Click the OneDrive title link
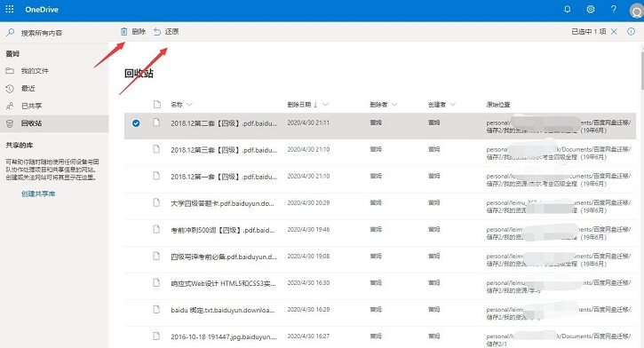The height and width of the screenshot is (348, 644). click(x=42, y=10)
